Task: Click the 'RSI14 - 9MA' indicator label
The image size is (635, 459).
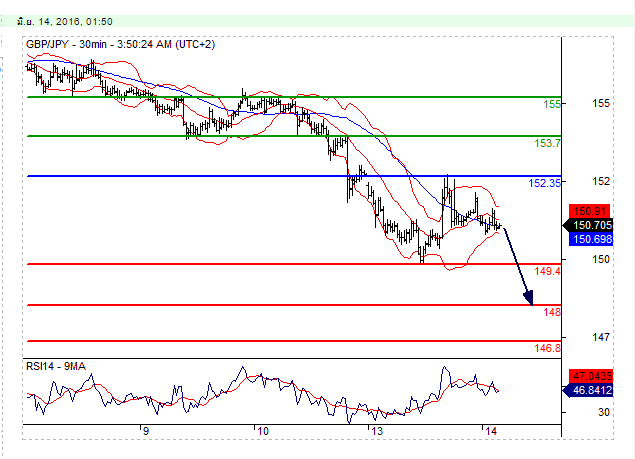Action: (56, 367)
